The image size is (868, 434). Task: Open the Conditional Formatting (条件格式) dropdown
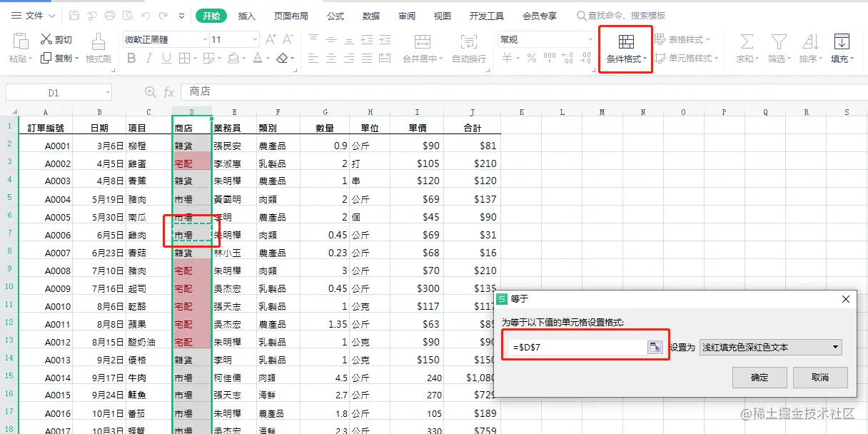(x=624, y=49)
